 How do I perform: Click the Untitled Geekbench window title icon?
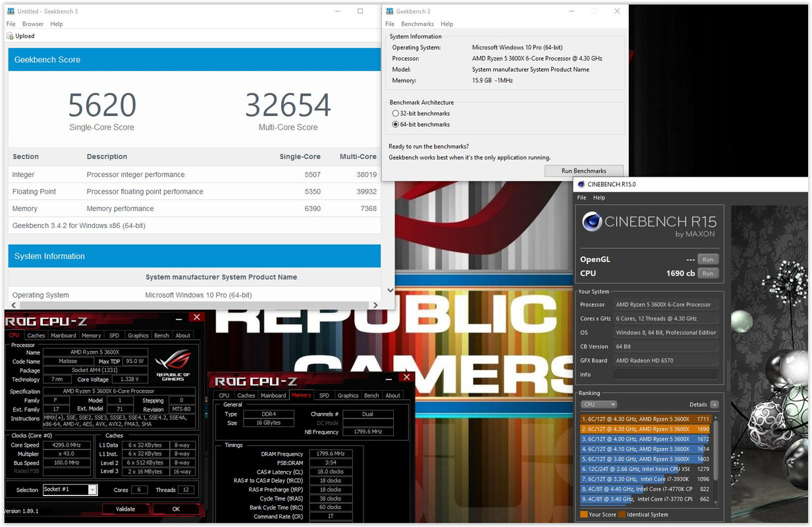tap(11, 11)
